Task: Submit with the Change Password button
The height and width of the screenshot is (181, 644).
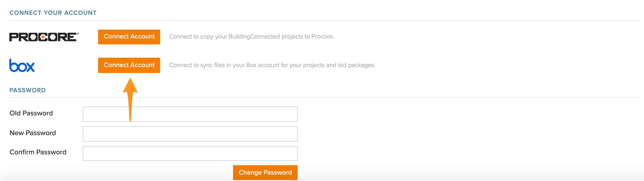Action: 265,172
